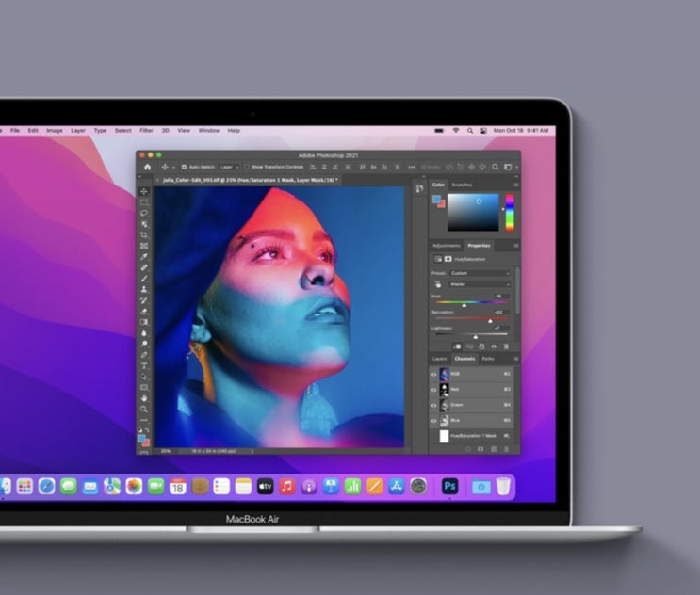This screenshot has height=595, width=700.
Task: Open the Image menu
Action: click(55, 130)
